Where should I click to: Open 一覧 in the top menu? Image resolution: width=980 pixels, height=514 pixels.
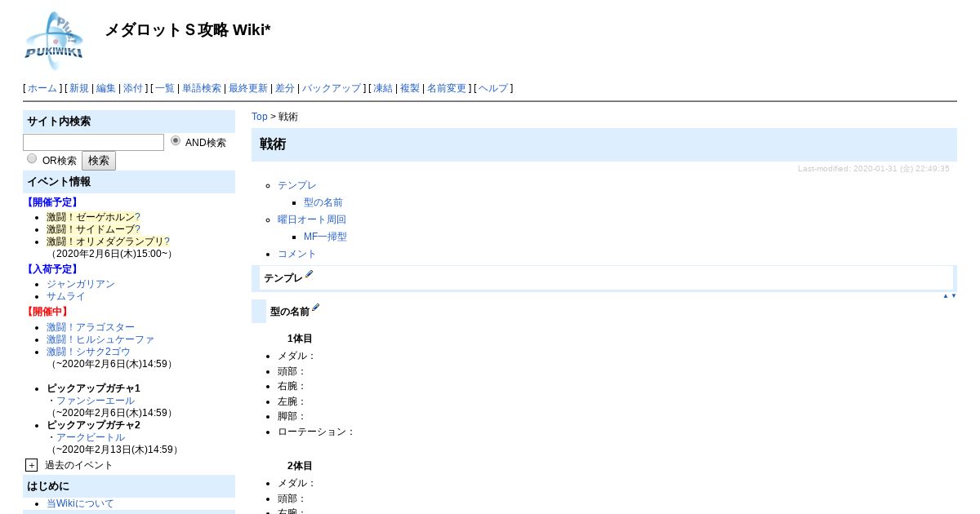pyautogui.click(x=165, y=88)
